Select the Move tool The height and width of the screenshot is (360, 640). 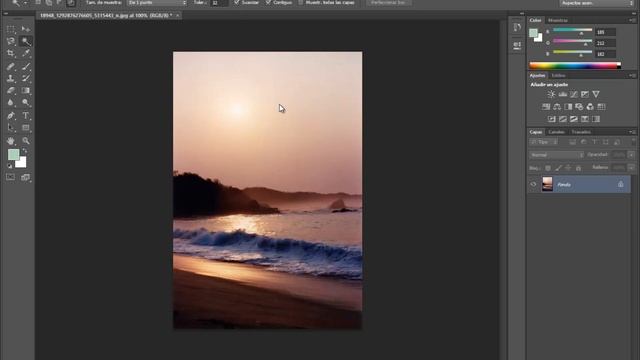pyautogui.click(x=26, y=29)
